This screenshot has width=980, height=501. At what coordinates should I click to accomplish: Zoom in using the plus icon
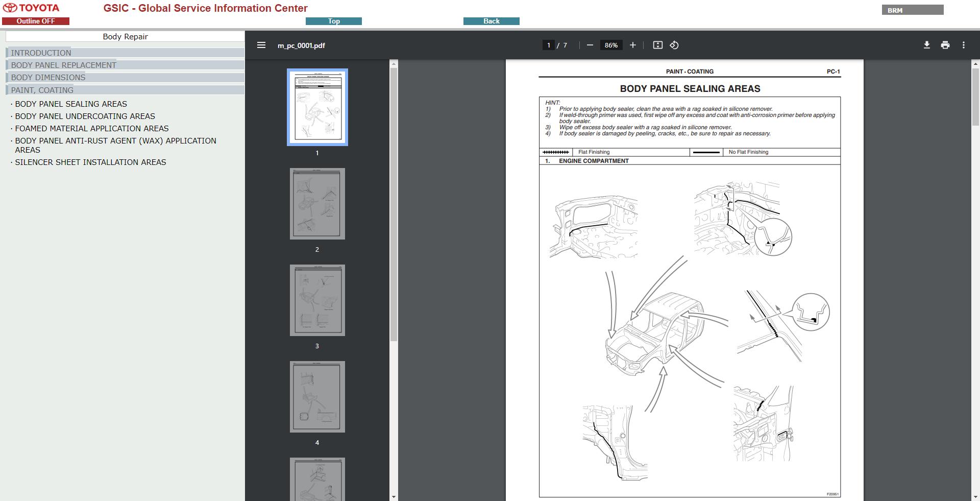coord(632,45)
